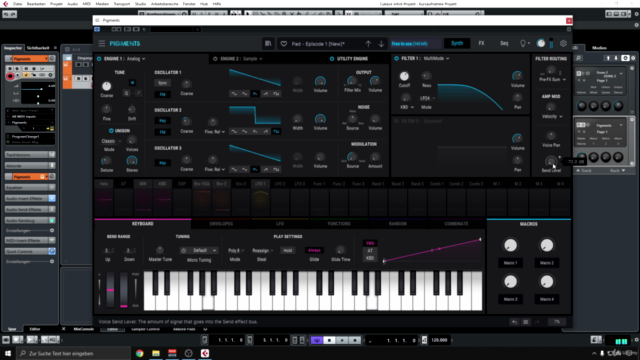The width and height of the screenshot is (640, 360).
Task: Select ramp waveform for Oscillator 1
Action: point(266,93)
